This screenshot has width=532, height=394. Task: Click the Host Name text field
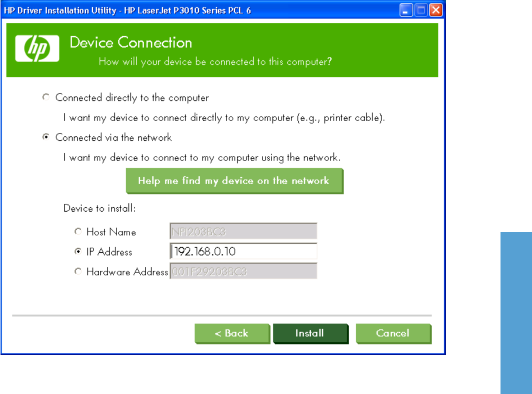244,231
